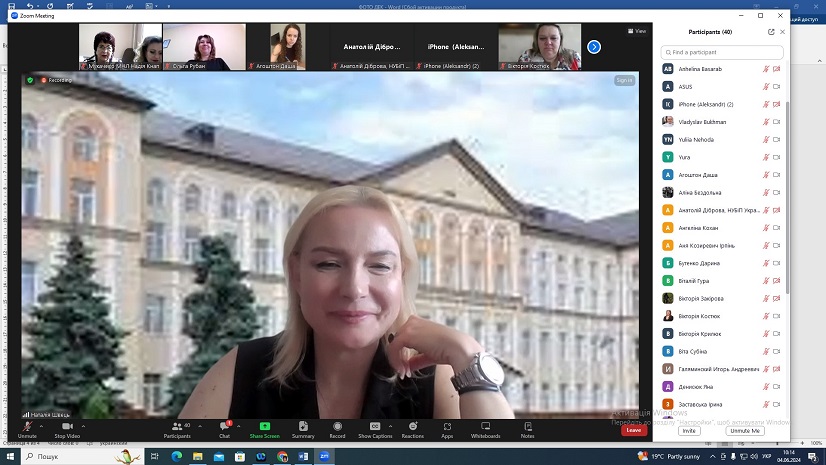
Task: Select participant Аліна Бездольна in list
Action: [x=722, y=193]
